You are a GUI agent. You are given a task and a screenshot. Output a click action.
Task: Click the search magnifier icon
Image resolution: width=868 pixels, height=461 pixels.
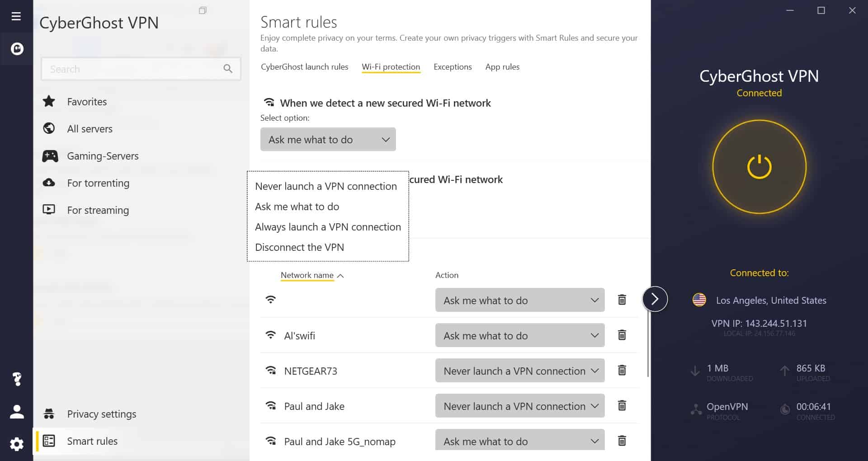point(228,69)
